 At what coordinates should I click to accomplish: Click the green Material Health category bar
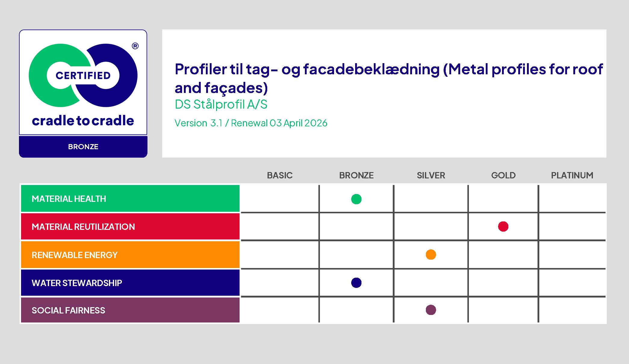point(130,199)
